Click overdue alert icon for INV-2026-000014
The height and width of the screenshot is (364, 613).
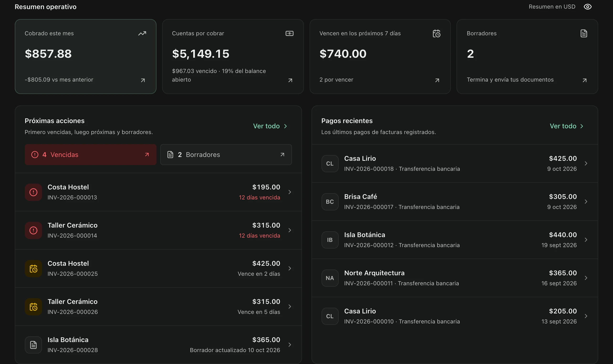click(33, 230)
